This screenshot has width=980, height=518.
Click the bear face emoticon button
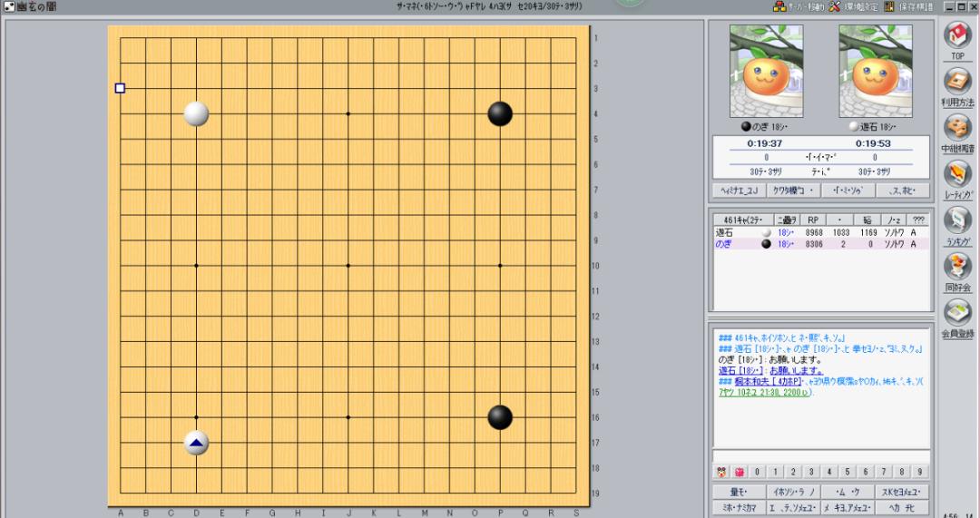click(721, 472)
